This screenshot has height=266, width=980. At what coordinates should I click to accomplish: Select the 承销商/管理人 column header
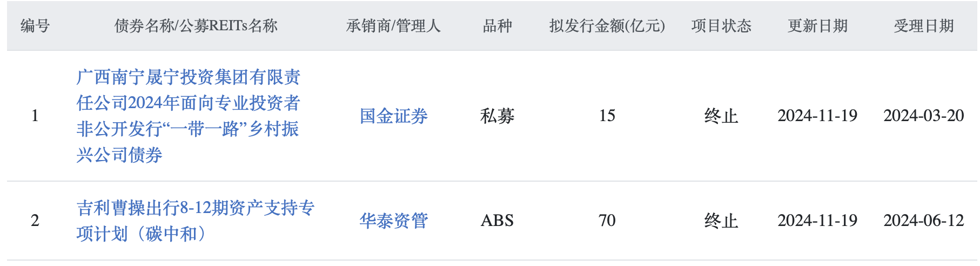pyautogui.click(x=393, y=26)
